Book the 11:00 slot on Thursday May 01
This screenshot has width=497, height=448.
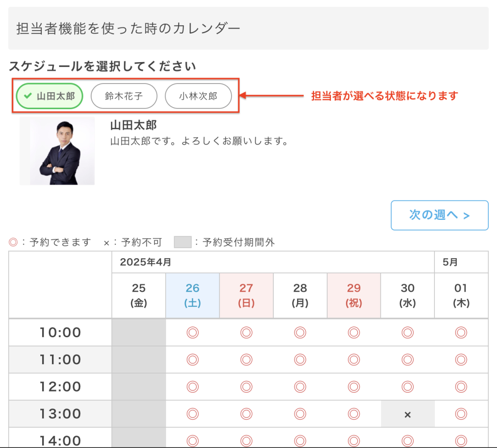[x=461, y=360]
